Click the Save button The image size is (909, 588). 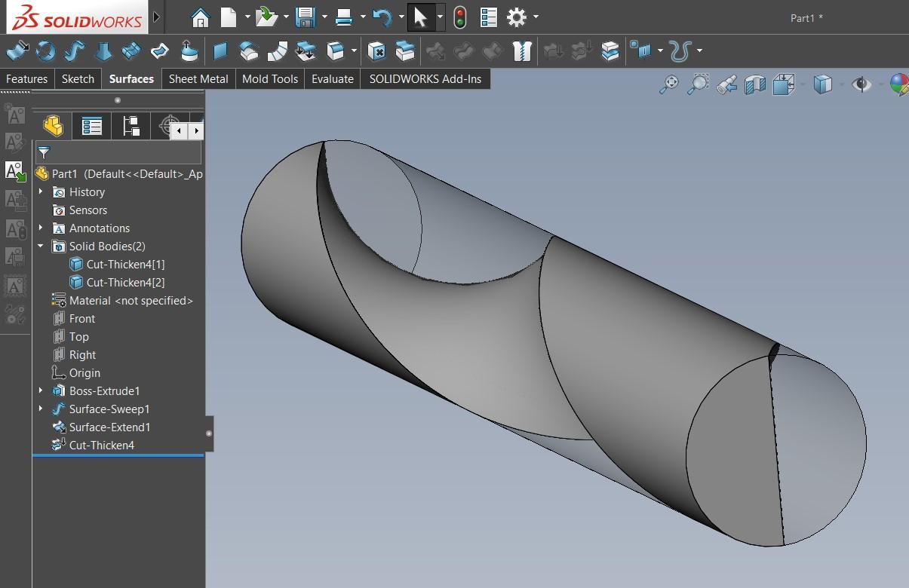click(306, 17)
